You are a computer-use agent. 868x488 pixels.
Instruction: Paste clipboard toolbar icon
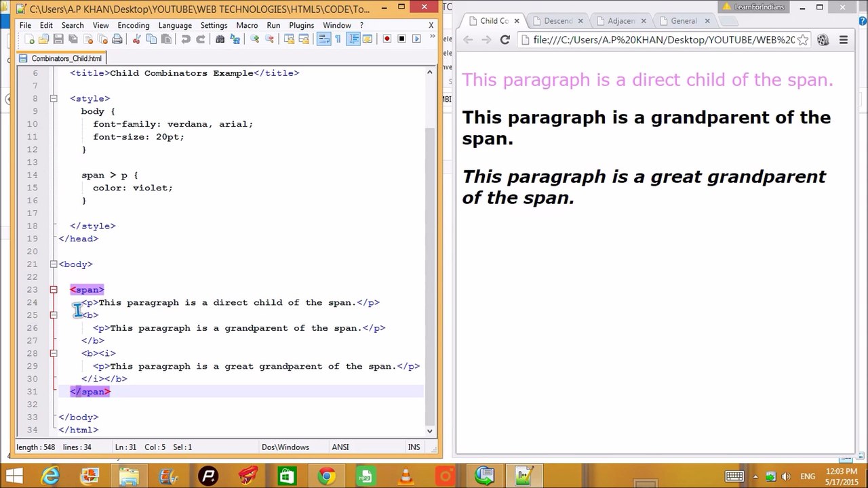(x=166, y=39)
